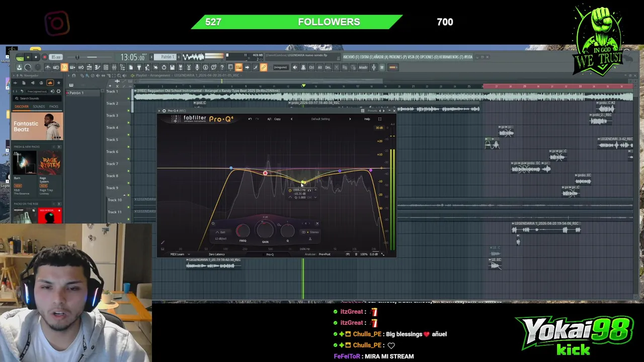Switch to the DISCOVER tab
Viewport: 644px width, 362px height.
(22, 107)
